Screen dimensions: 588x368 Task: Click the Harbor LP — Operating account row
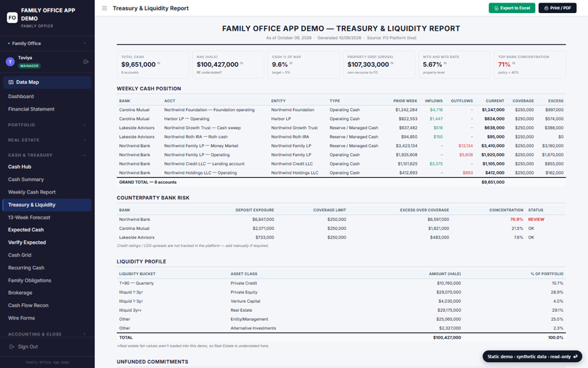[341, 119]
